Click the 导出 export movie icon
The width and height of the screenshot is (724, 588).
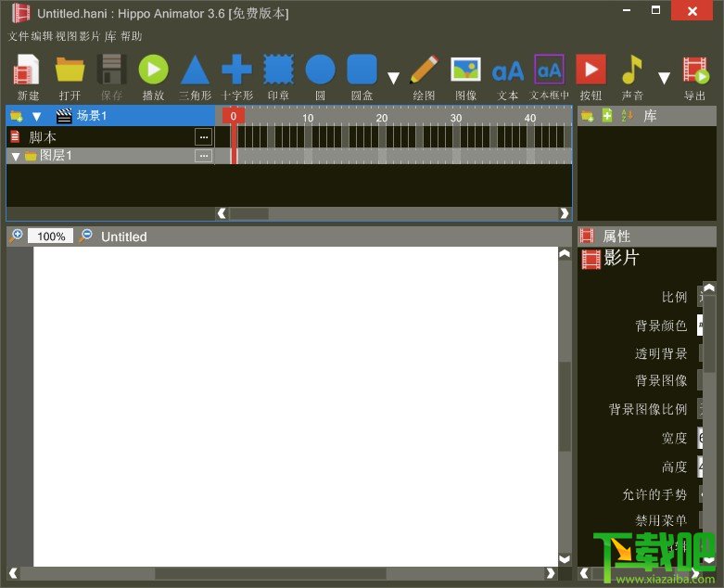(695, 78)
